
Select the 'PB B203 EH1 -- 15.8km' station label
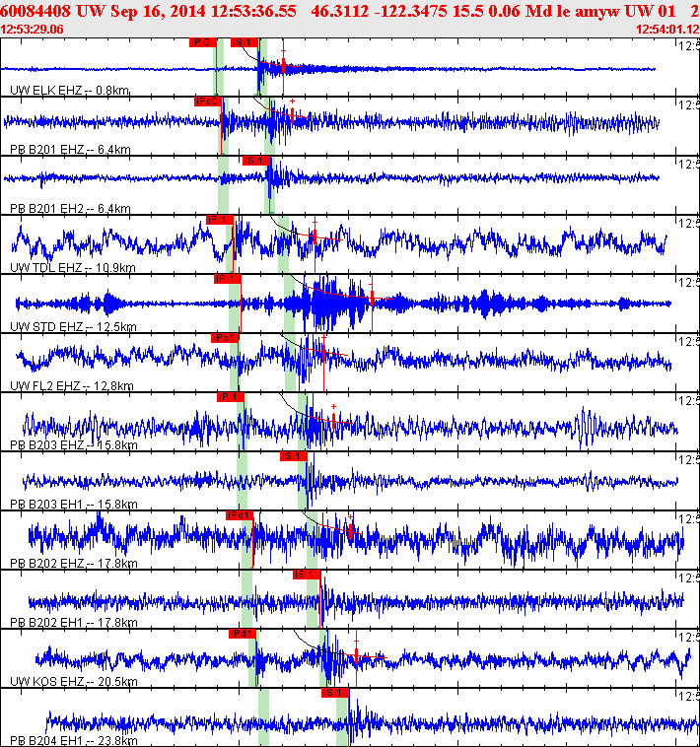pos(74,504)
